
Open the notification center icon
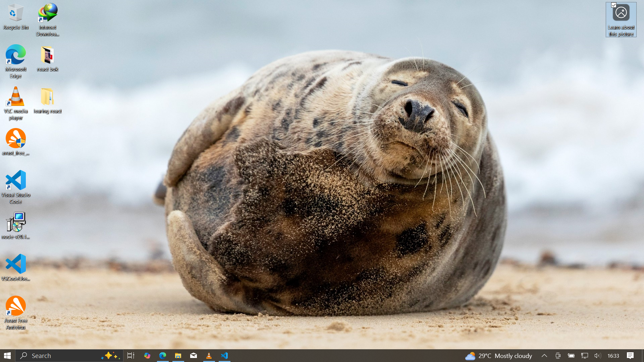pyautogui.click(x=630, y=356)
